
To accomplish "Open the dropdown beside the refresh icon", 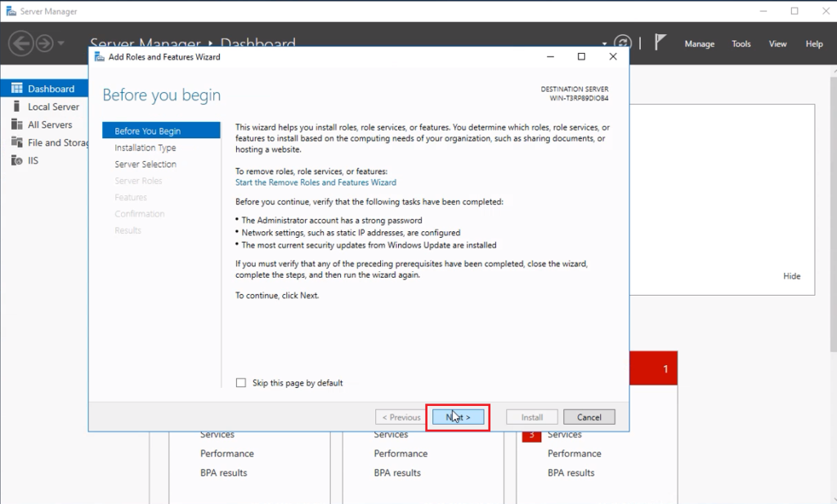I will [x=604, y=43].
